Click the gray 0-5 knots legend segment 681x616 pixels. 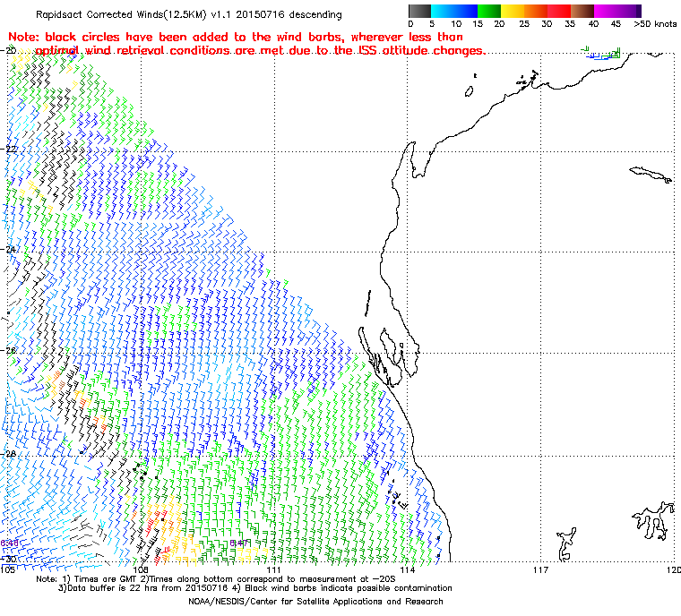[x=419, y=11]
